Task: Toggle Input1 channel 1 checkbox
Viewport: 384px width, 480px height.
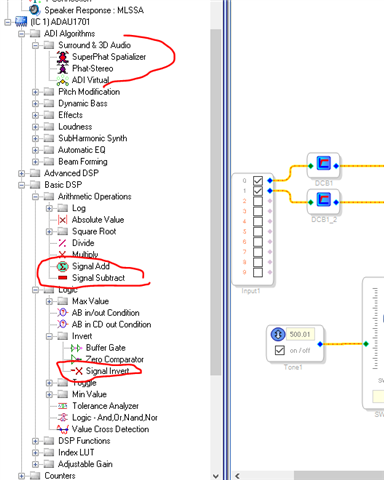Action: tap(258, 191)
